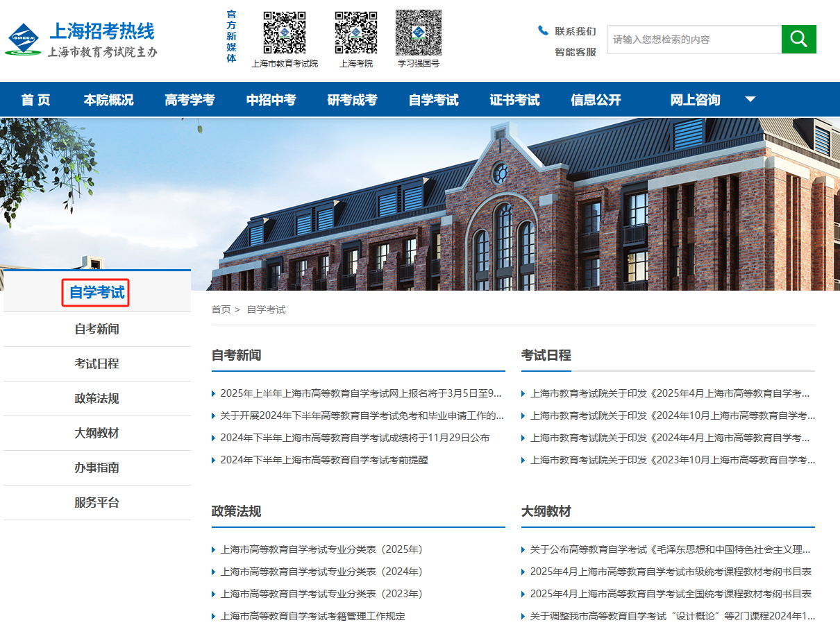
Task: Click the breadcrumb 首页 link
Action: coord(221,309)
